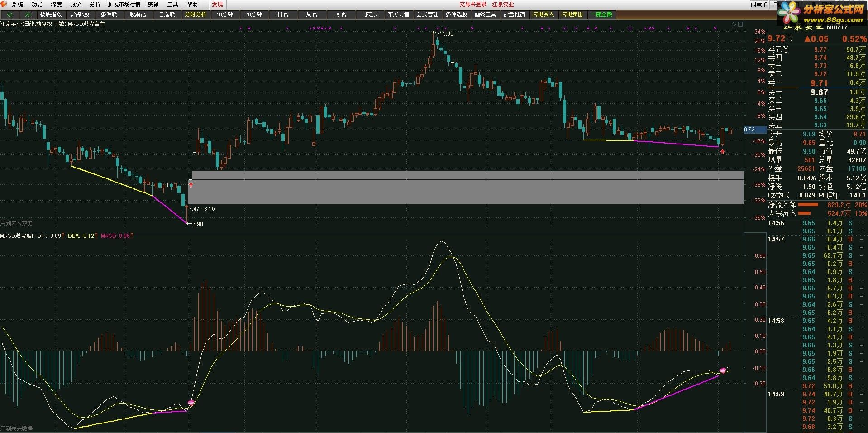Select the 周线 weekly chart period
This screenshot has height=433, width=868.
coord(311,14)
